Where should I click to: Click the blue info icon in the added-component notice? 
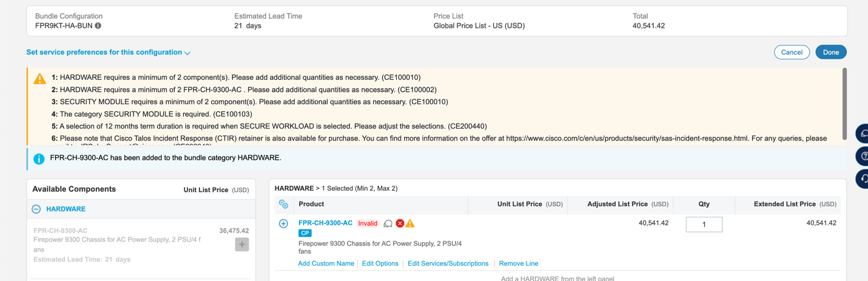coord(39,159)
